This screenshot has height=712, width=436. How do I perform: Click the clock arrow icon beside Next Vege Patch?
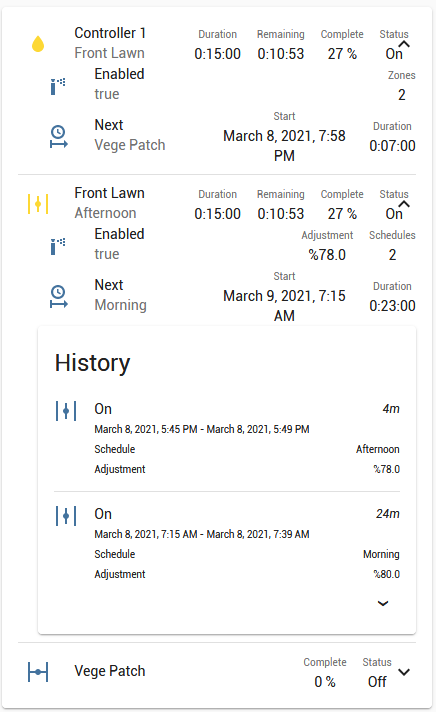59,137
